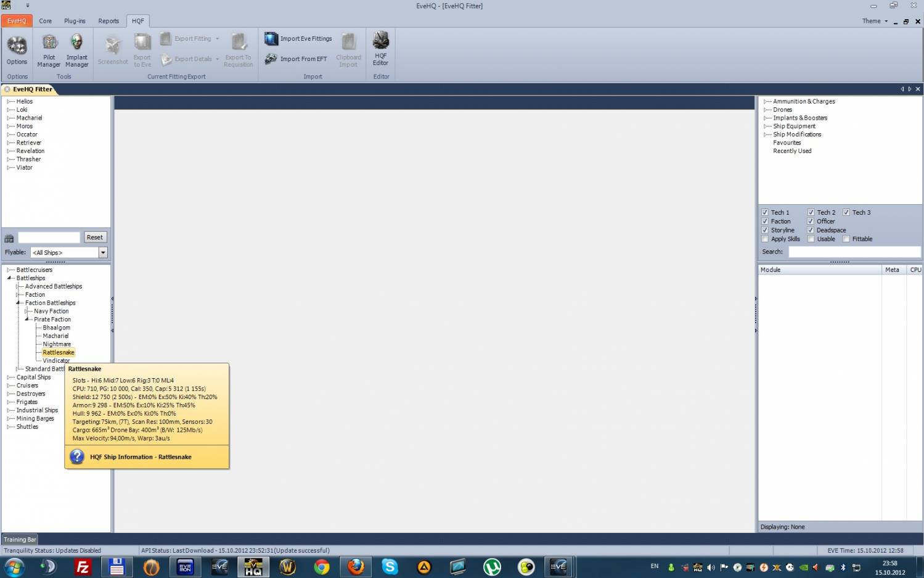
Task: Enable the Apply Skills checkbox
Action: point(765,239)
